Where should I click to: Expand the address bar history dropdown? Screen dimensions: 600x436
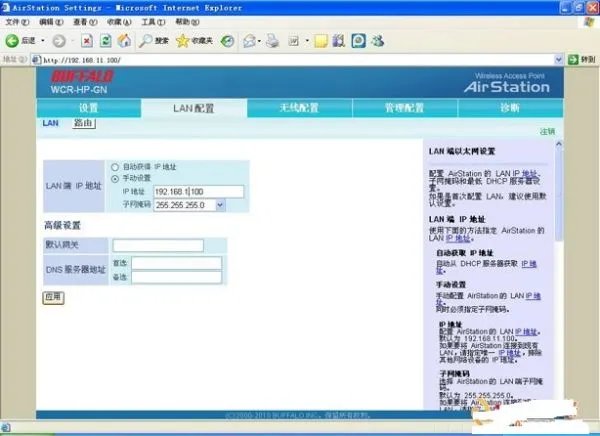tap(558, 59)
